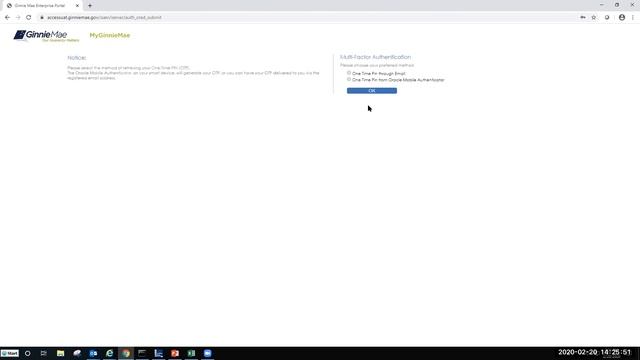Open Excel from the taskbar
Image resolution: width=640 pixels, height=360 pixels.
pos(191,353)
